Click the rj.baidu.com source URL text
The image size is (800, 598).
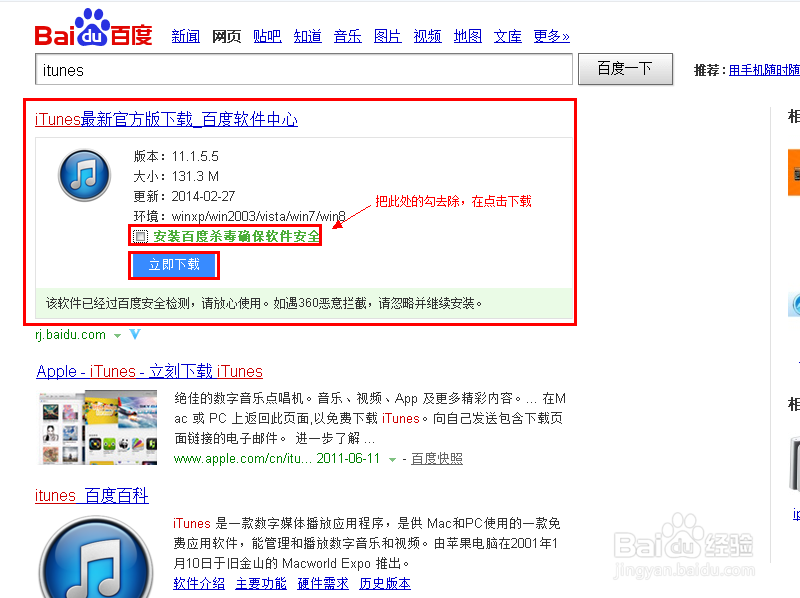point(70,335)
